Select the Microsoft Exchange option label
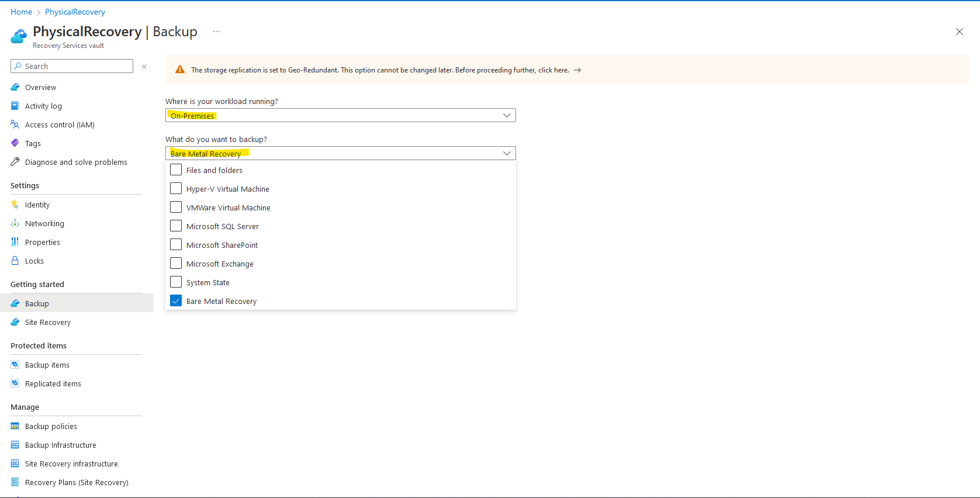 pyautogui.click(x=220, y=264)
